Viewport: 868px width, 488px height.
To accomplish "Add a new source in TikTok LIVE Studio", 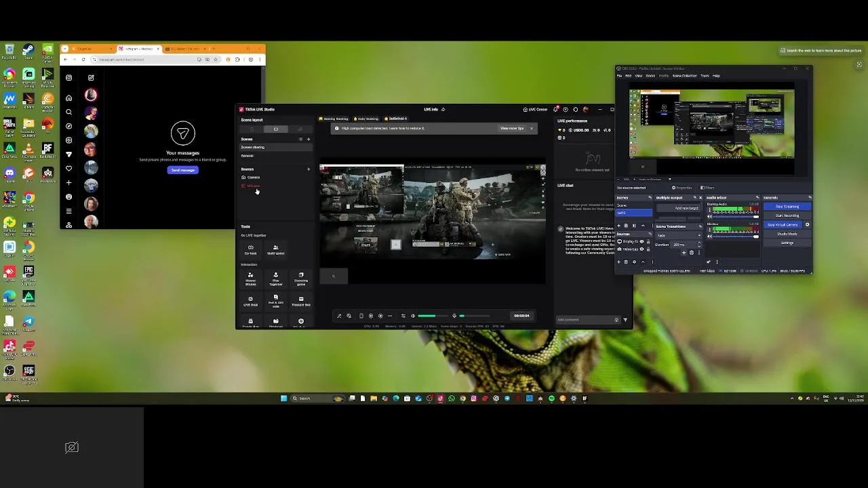I will 309,169.
